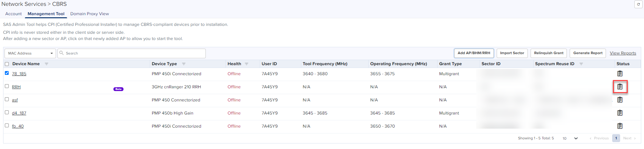Image resolution: width=644 pixels, height=149 pixels.
Task: Expand the rows-per-page dropdown showing 10
Action: click(x=570, y=138)
